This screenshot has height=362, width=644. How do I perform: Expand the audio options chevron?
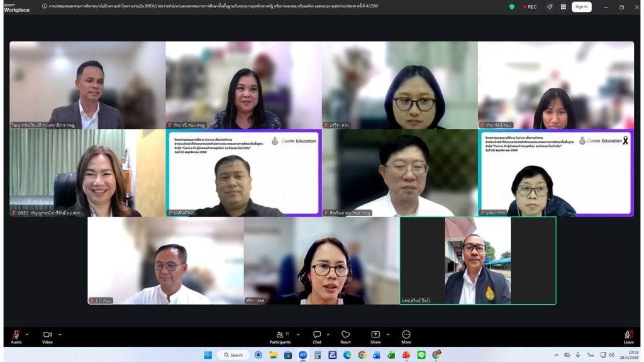pos(27,334)
